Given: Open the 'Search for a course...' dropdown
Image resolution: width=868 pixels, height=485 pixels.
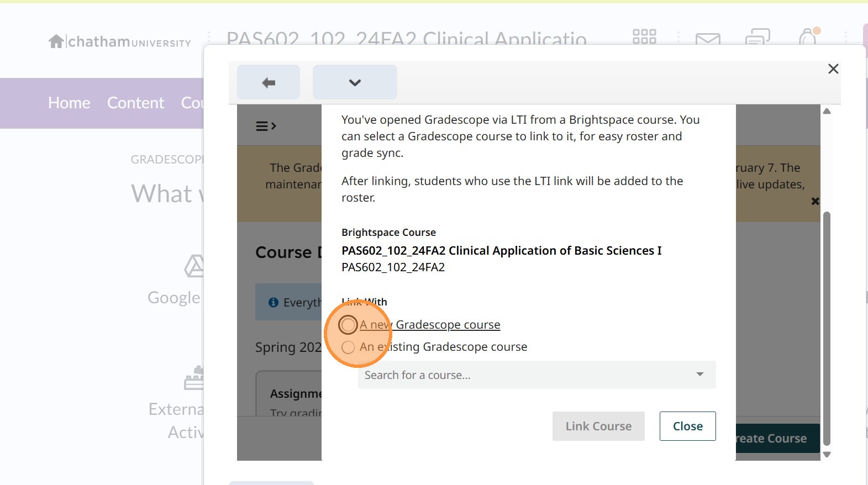Looking at the screenshot, I should click(x=537, y=375).
